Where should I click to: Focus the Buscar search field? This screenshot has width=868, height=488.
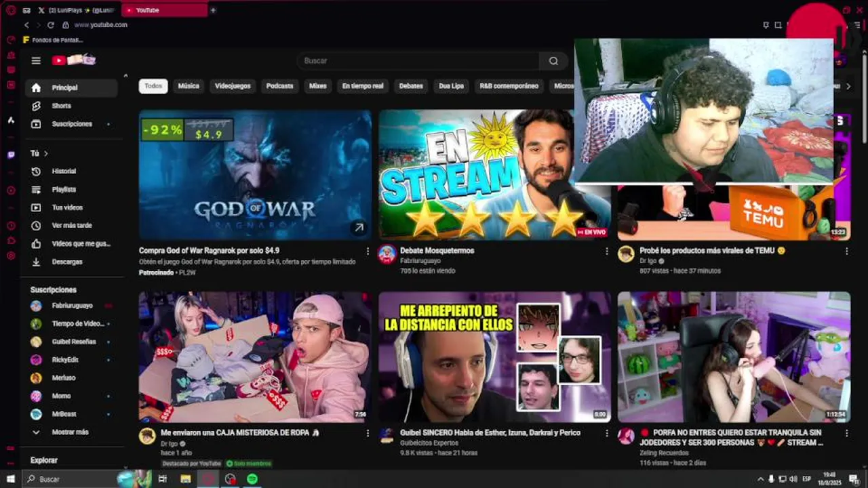(x=418, y=61)
